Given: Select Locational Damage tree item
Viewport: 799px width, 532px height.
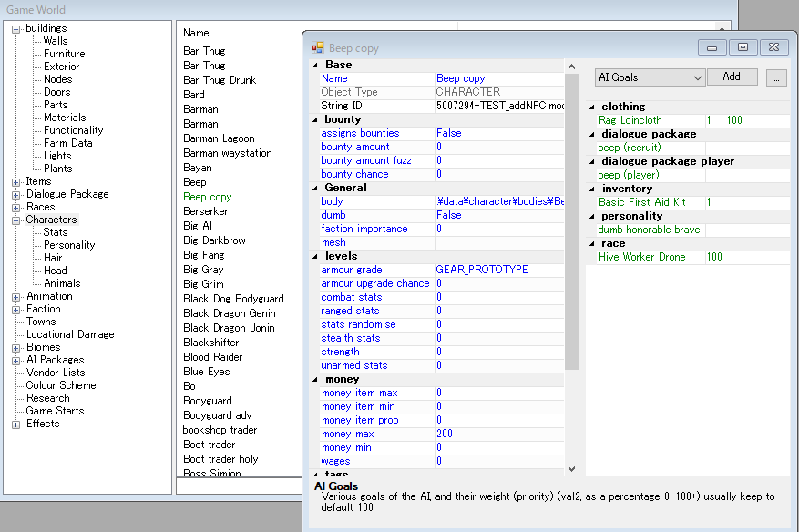Looking at the screenshot, I should click(70, 333).
